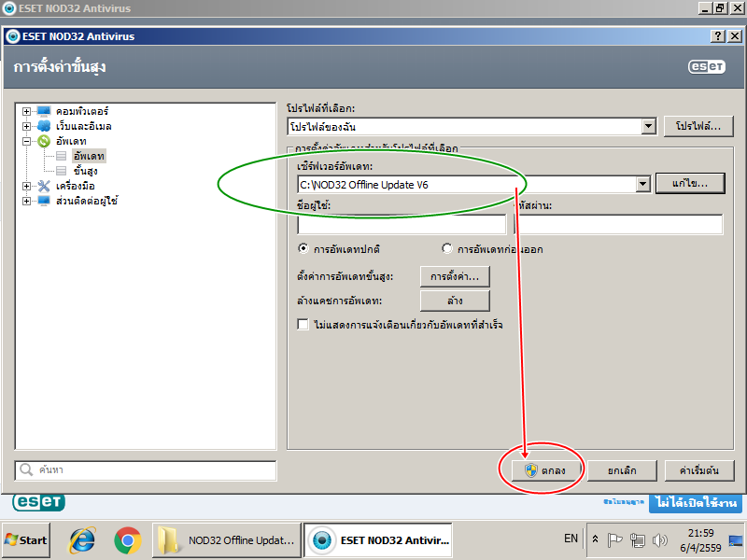Click the update server path text field
747x560 pixels.
pos(467,184)
